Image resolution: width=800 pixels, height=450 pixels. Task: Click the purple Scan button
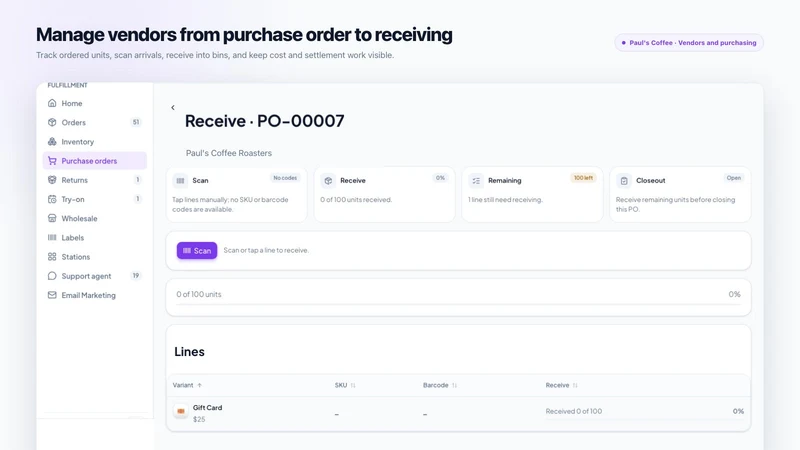coord(197,251)
